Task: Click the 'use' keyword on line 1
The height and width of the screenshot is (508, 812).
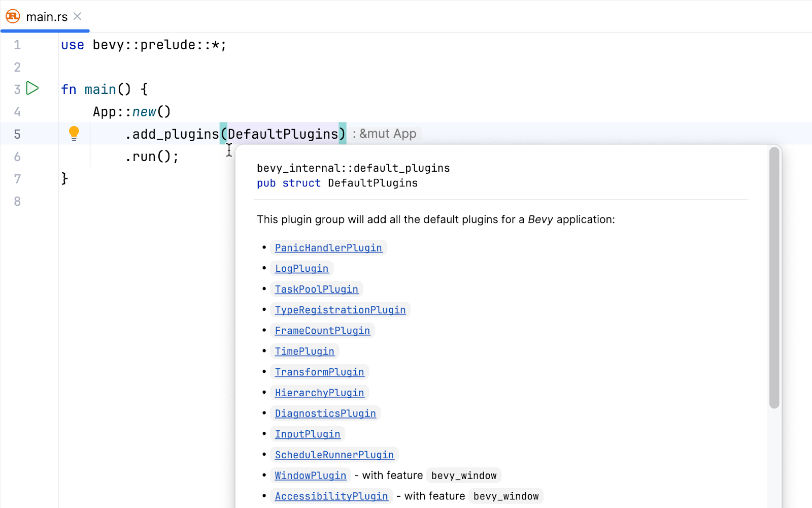Action: (x=73, y=45)
